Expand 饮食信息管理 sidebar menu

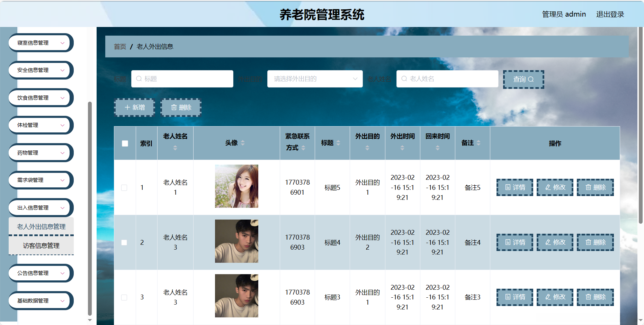pos(41,98)
